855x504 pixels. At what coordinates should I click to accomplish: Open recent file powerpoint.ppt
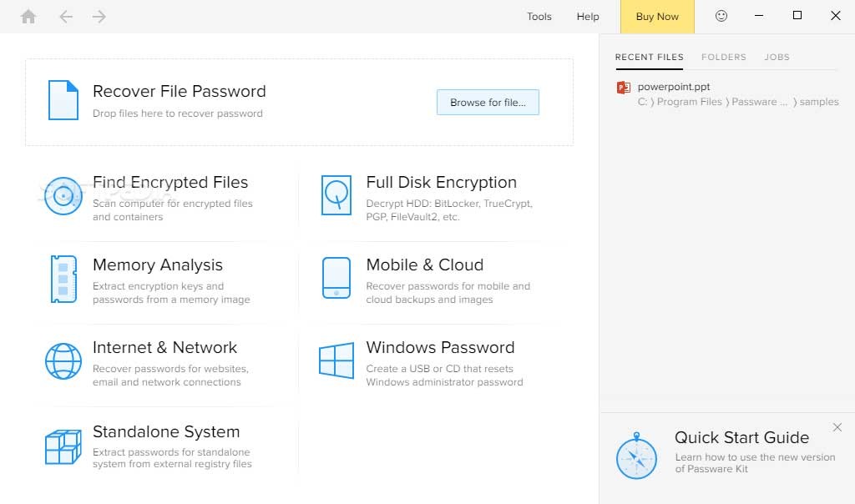click(673, 87)
